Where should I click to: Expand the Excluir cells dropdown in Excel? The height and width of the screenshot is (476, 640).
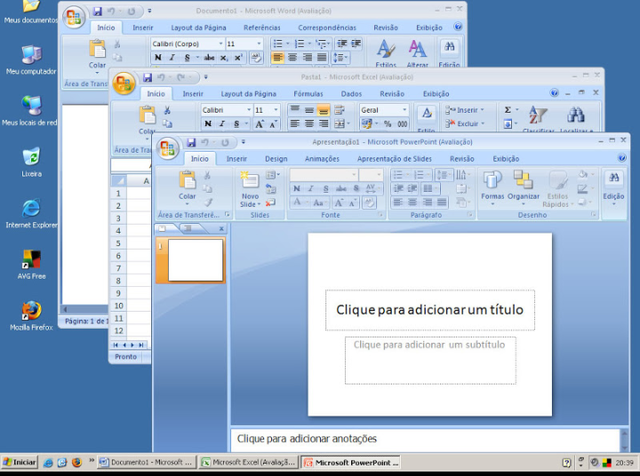tap(483, 124)
